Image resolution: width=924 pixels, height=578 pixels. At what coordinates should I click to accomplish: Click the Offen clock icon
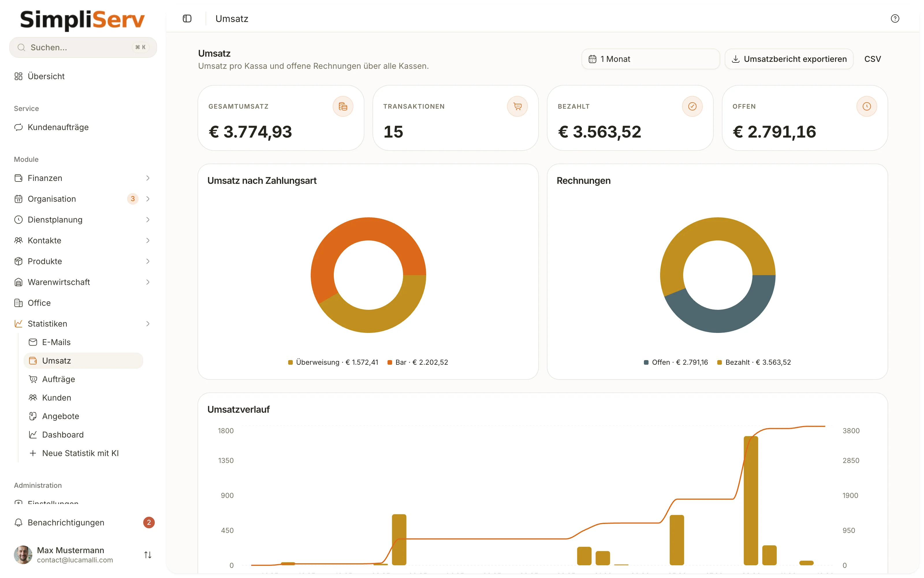click(x=867, y=106)
